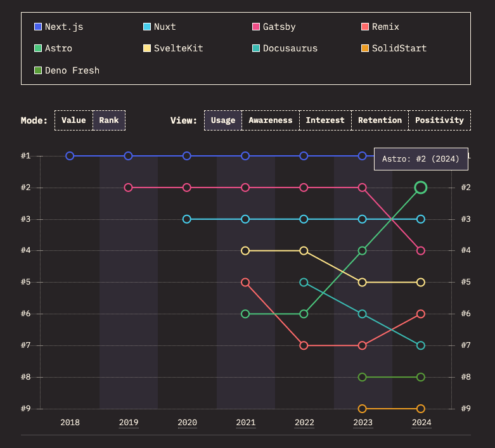Screen dimensions: 495x448
Task: Click the 2019 year axis label
Action: point(129,423)
